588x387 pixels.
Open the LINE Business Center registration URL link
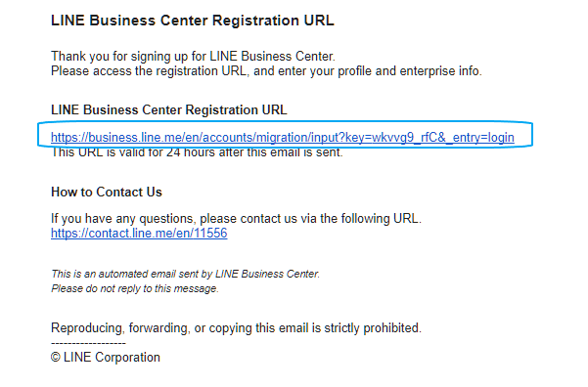pos(283,138)
